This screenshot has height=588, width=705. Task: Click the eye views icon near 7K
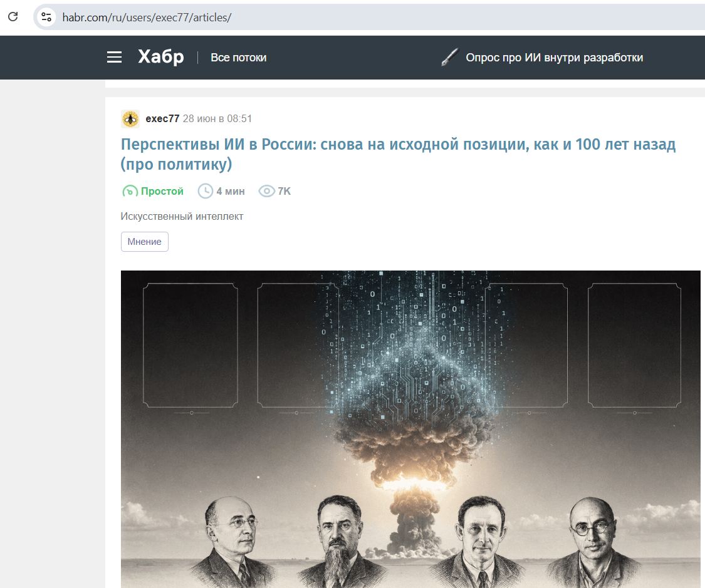[266, 191]
